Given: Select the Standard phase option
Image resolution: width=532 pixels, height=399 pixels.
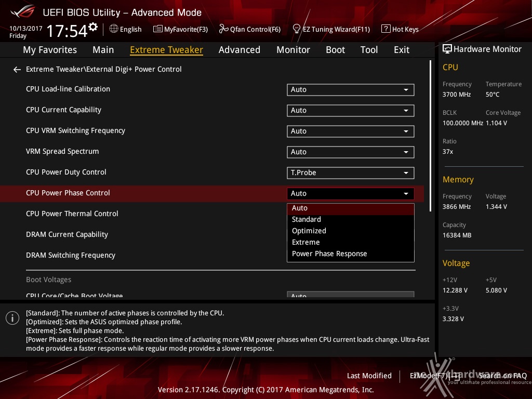Looking at the screenshot, I should coord(351,220).
